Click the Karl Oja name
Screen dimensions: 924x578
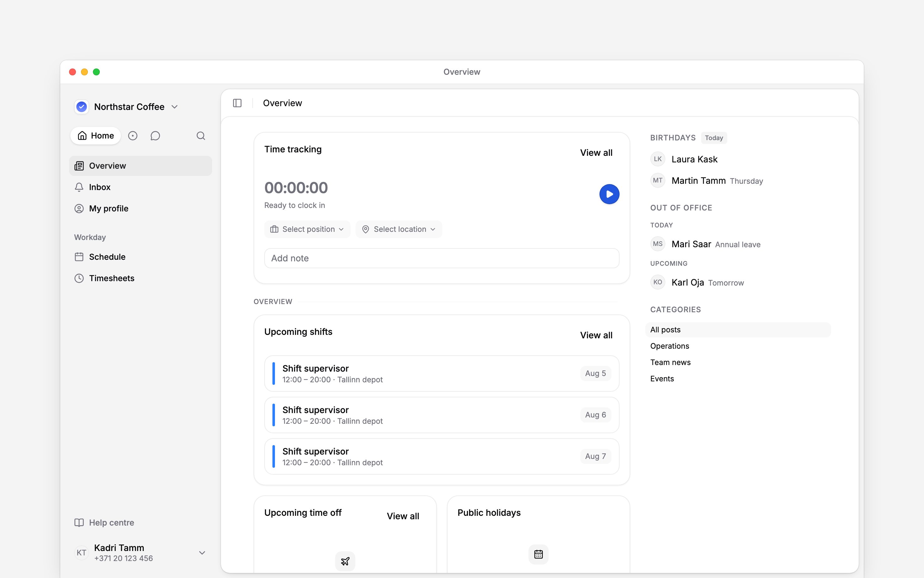[x=687, y=282]
